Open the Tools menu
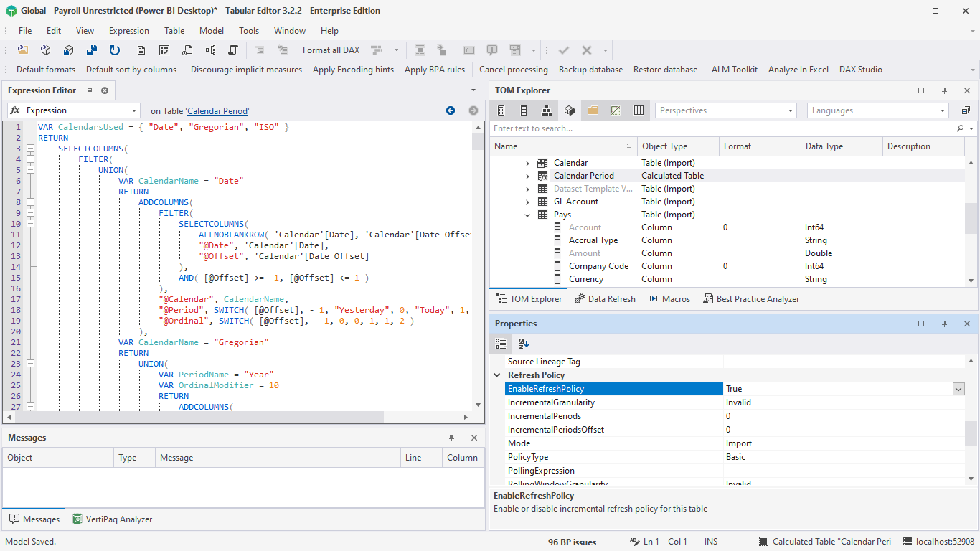 (x=249, y=31)
